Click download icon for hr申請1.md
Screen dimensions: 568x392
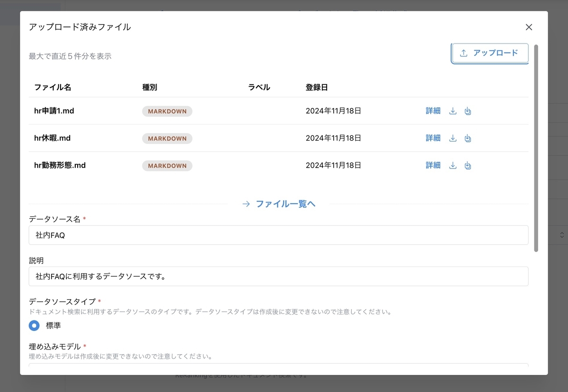pyautogui.click(x=453, y=111)
